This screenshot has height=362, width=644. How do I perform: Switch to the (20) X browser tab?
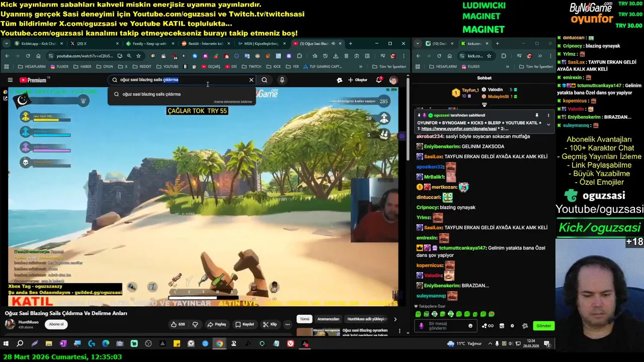tap(93, 44)
